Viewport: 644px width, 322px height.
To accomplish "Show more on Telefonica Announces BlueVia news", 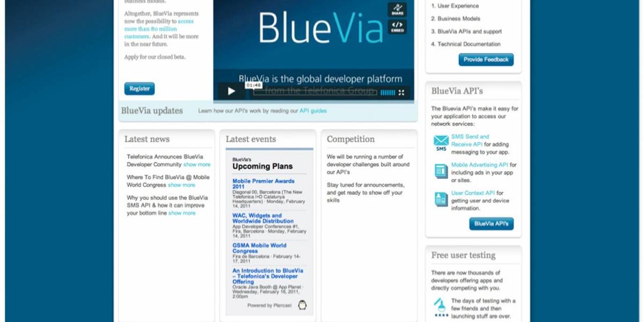I will click(197, 165).
